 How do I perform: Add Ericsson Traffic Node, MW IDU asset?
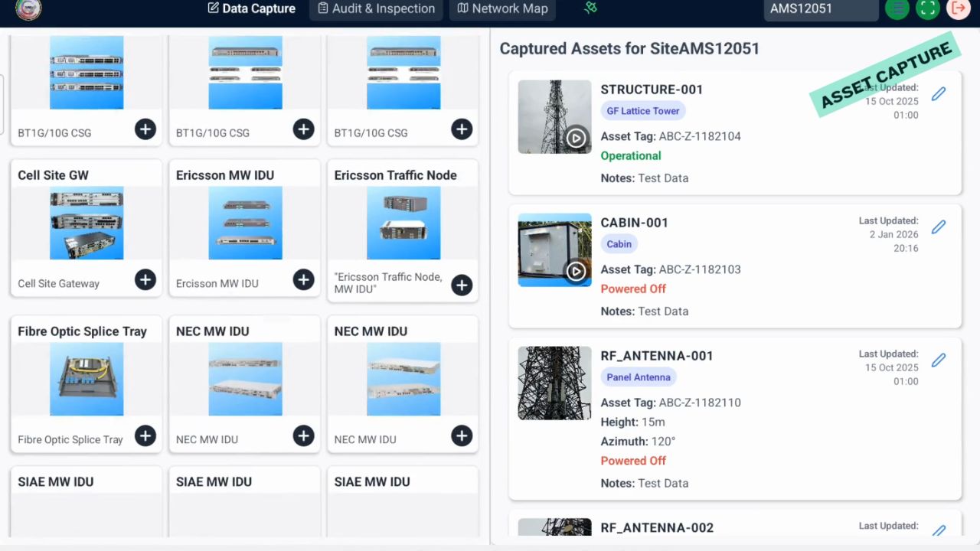tap(462, 285)
